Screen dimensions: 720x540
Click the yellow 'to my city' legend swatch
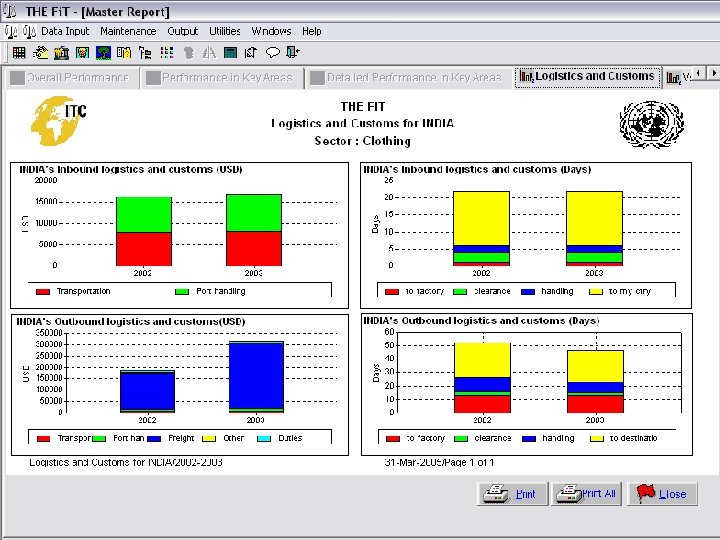[x=596, y=292]
